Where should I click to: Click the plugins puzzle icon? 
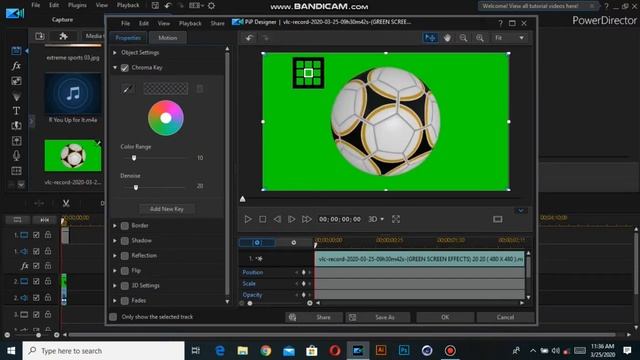coord(63,36)
